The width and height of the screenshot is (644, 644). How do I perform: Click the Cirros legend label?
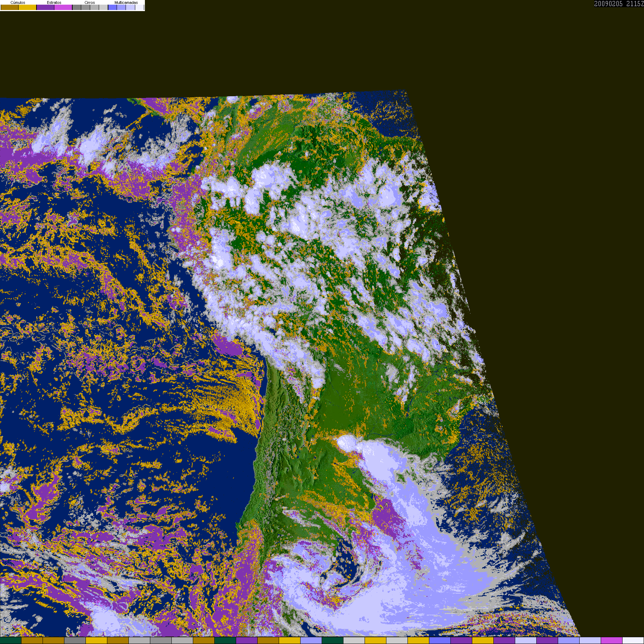pyautogui.click(x=90, y=3)
